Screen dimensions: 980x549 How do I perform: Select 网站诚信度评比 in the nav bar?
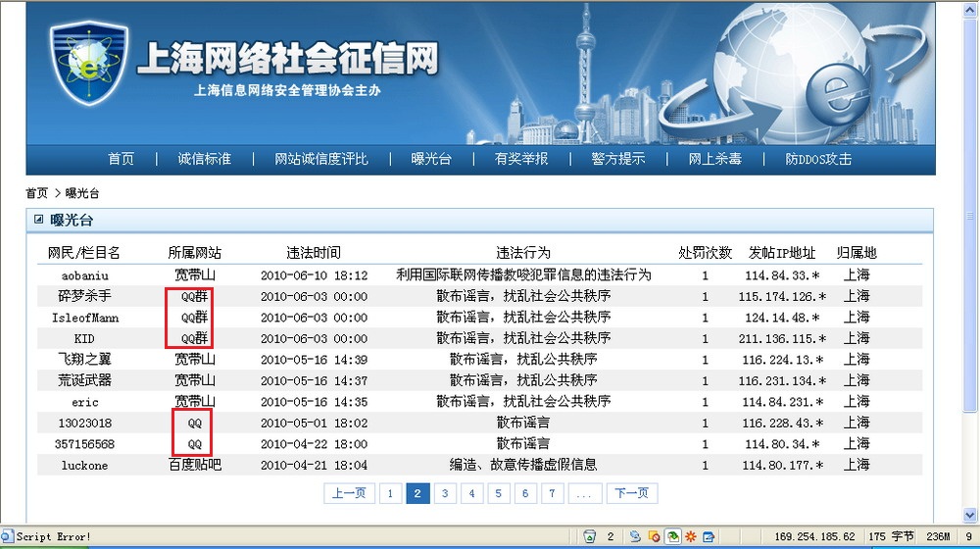click(x=321, y=159)
